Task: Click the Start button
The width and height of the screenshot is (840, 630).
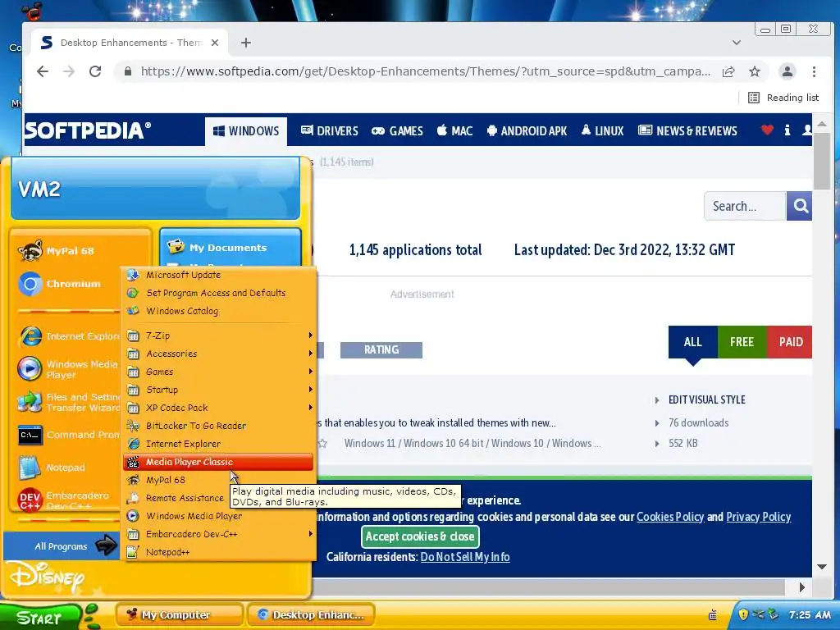Action: coord(40,617)
